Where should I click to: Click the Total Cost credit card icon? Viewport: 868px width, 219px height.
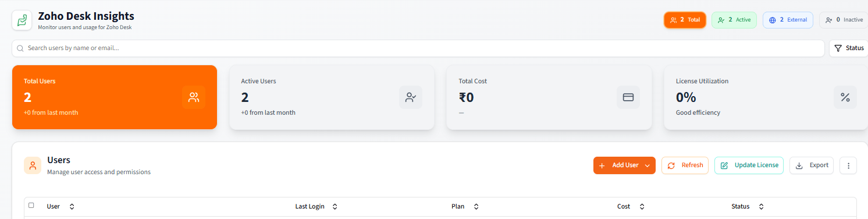click(x=628, y=97)
